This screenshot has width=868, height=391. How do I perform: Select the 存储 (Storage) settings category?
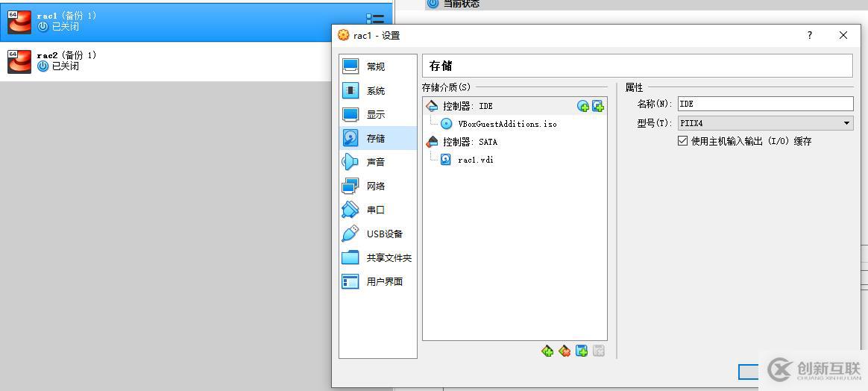[x=377, y=139]
